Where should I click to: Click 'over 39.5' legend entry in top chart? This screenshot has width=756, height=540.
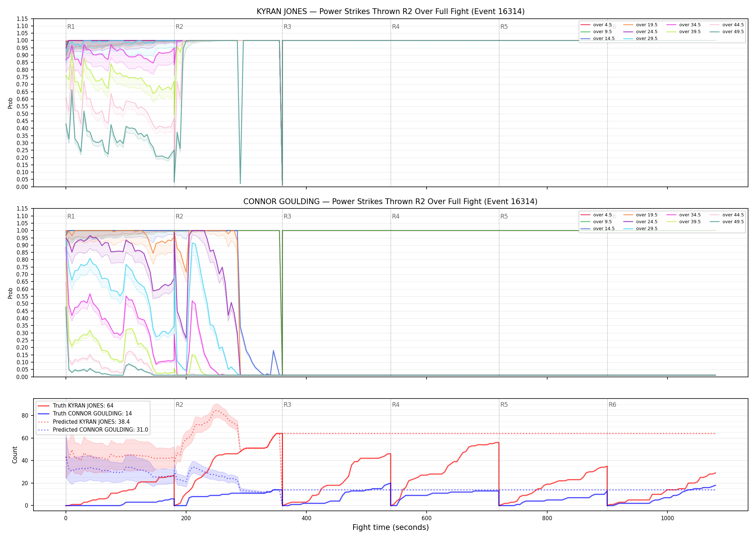click(x=684, y=32)
